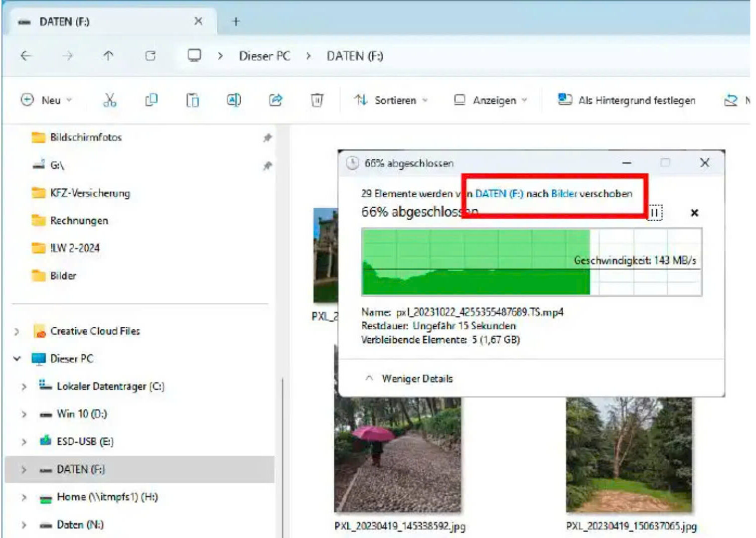
Task: Collapse the Dieser PC tree node
Action: [x=17, y=359]
